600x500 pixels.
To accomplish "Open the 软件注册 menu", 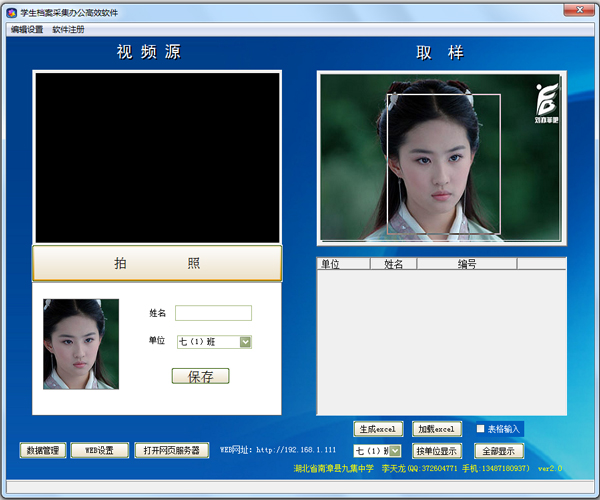I will coord(68,29).
